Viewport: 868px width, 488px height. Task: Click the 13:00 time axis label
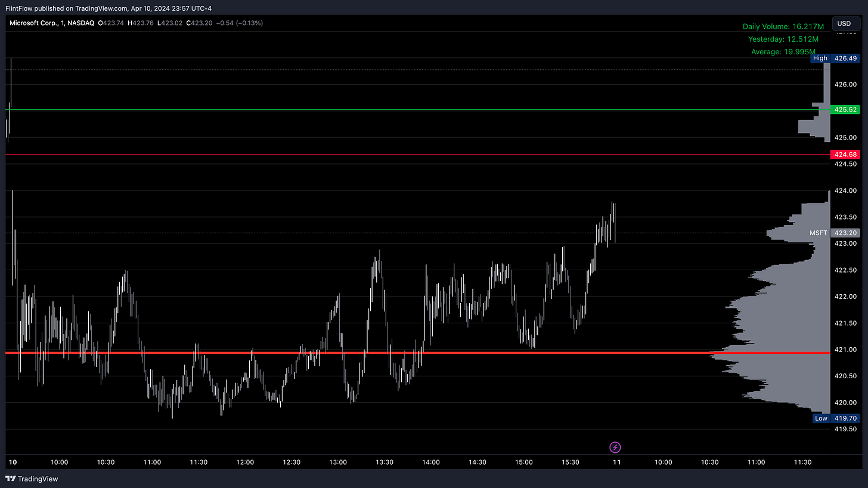(338, 462)
